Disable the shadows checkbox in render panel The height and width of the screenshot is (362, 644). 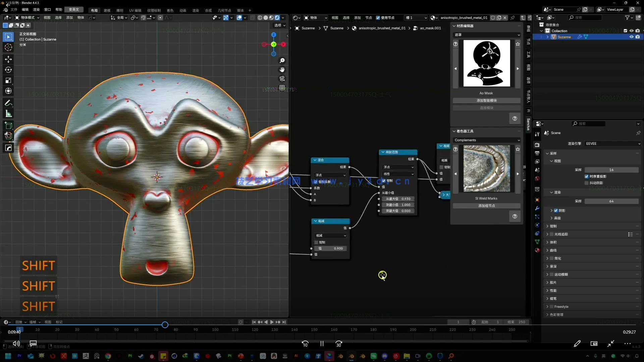click(x=556, y=210)
